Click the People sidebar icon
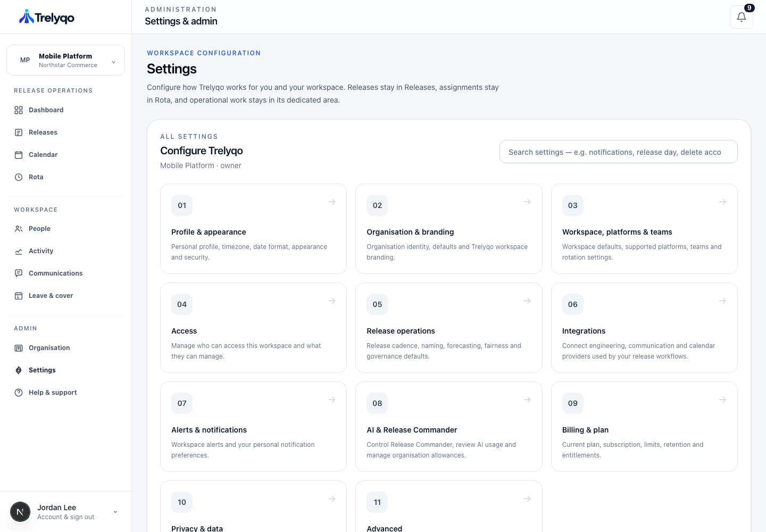The image size is (766, 532). 19,229
